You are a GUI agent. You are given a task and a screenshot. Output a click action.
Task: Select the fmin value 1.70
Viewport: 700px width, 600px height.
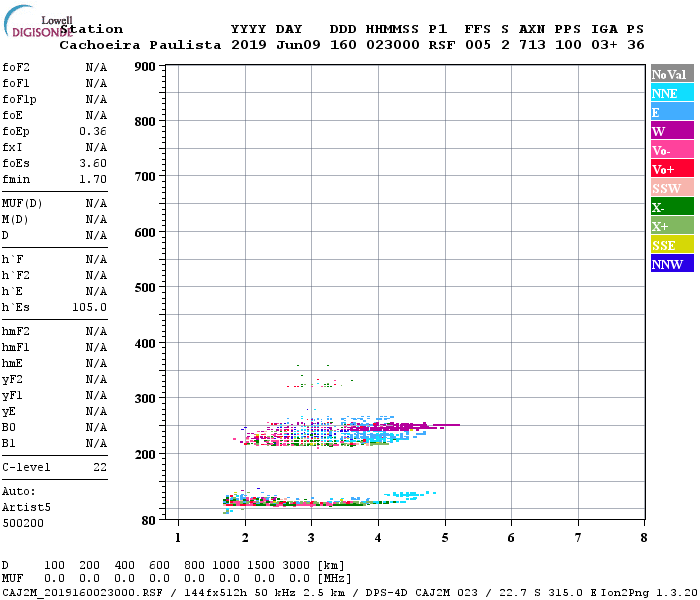click(x=93, y=179)
